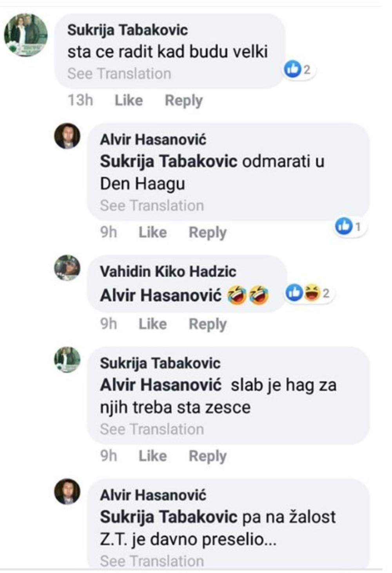Viewport: 392px width, 573px height.
Task: Open Alvir Hasanović's profile from Den Haagu reply name
Action: (x=153, y=139)
